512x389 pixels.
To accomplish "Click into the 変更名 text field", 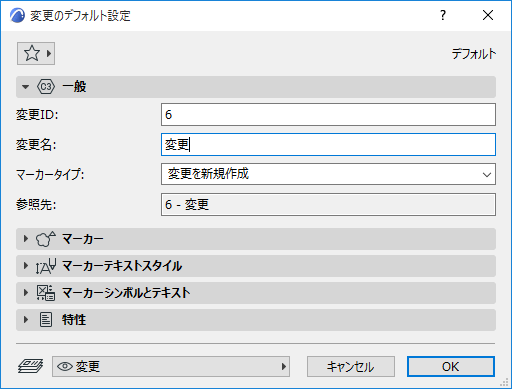I will click(328, 144).
